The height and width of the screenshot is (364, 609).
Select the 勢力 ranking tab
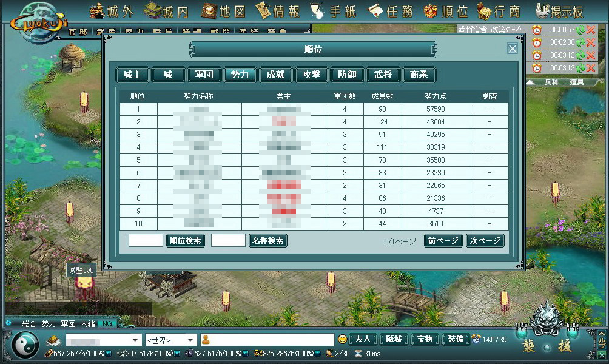(x=240, y=75)
